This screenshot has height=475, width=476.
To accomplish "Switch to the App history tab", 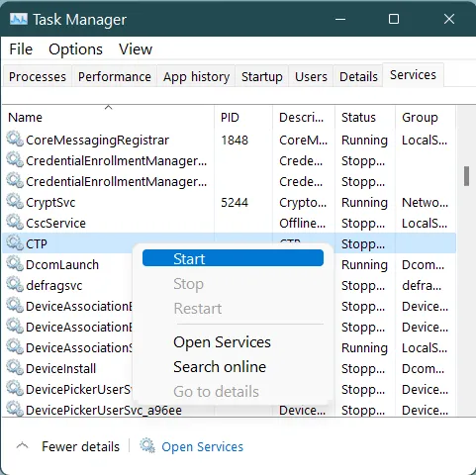I will [x=196, y=76].
